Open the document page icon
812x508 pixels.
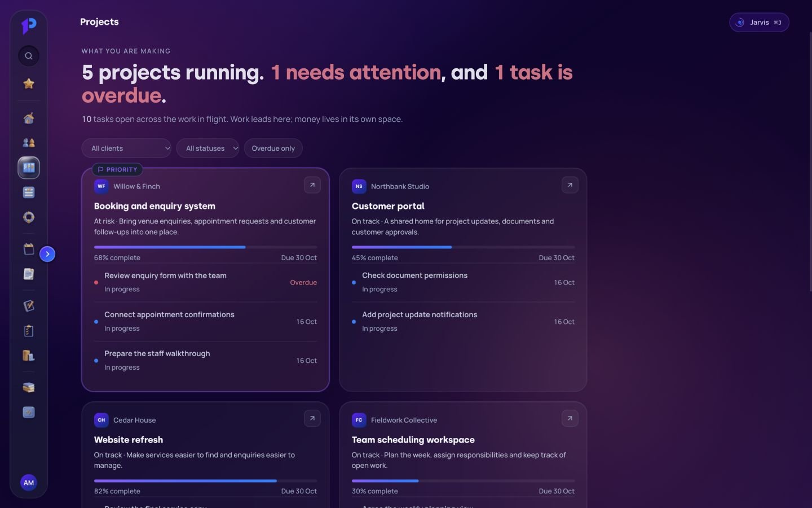click(x=29, y=274)
